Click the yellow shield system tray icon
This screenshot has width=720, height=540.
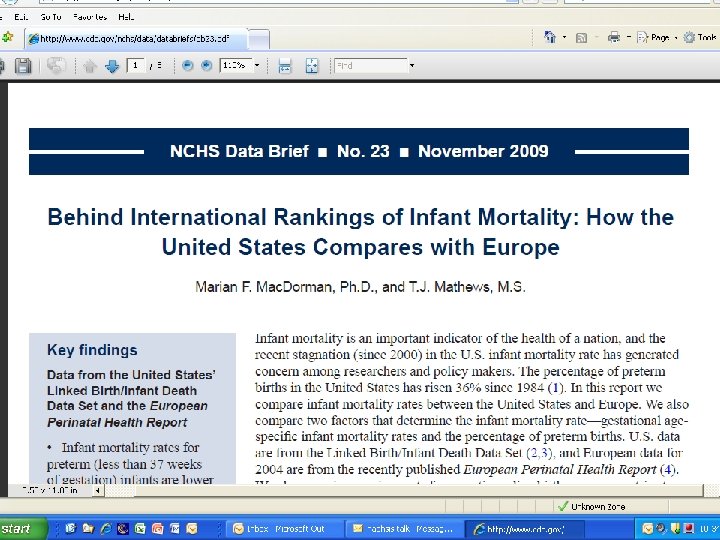pyautogui.click(x=675, y=529)
